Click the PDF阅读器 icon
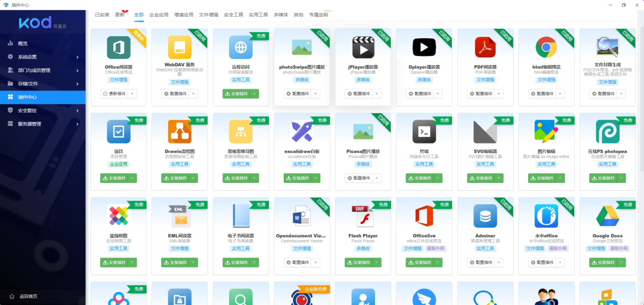Image resolution: width=644 pixels, height=305 pixels. coord(485,47)
